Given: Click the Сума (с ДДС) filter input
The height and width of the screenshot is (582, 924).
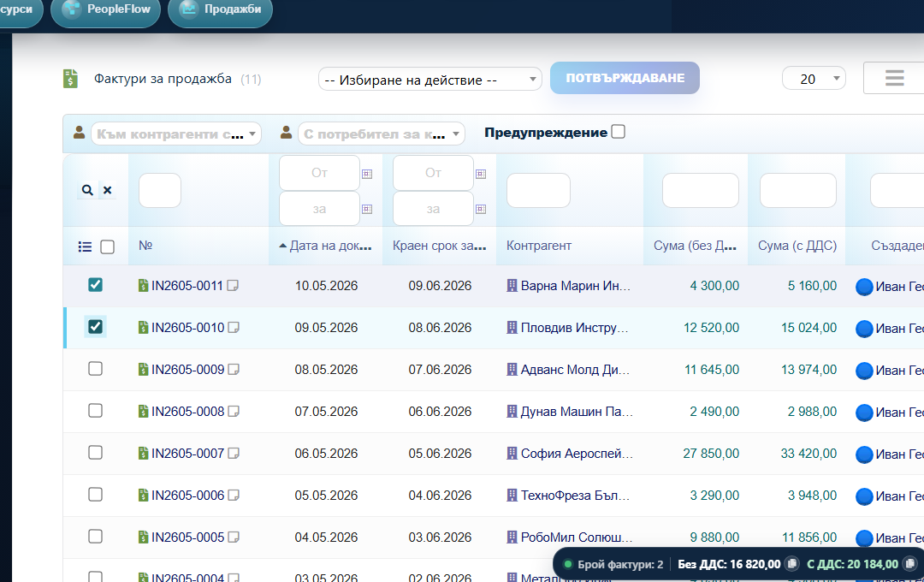Looking at the screenshot, I should tap(798, 190).
